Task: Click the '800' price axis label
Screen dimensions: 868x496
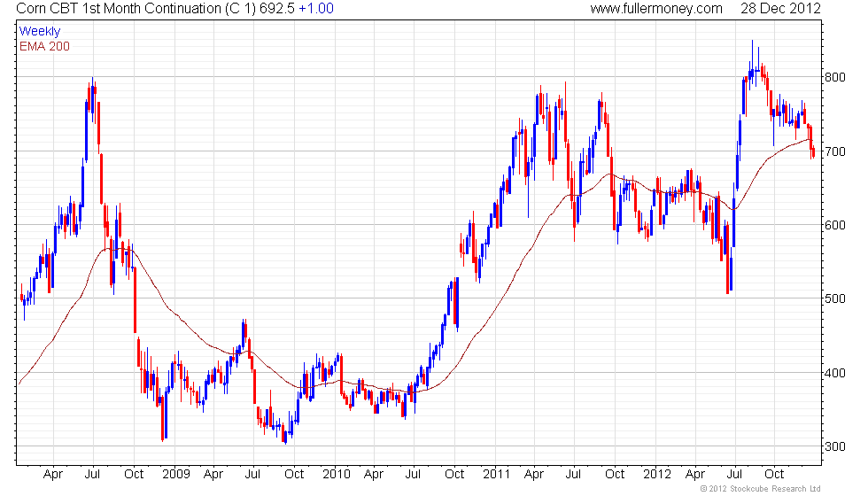Action: tap(834, 78)
